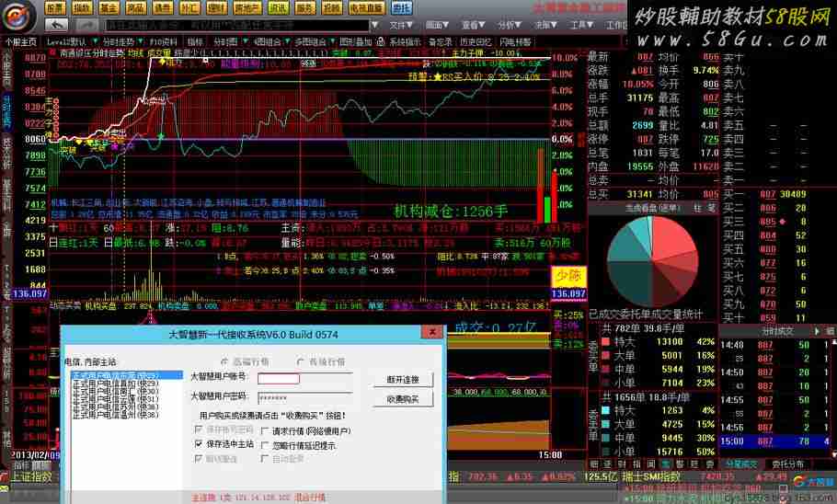Click the 图形叠加 toolbar item
This screenshot has height=504, width=837.
[356, 41]
